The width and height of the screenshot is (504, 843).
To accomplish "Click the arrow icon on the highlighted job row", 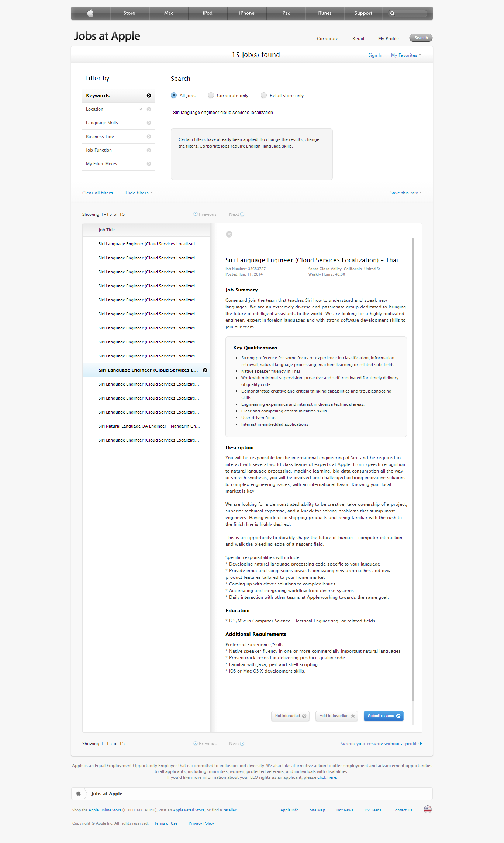I will (205, 370).
